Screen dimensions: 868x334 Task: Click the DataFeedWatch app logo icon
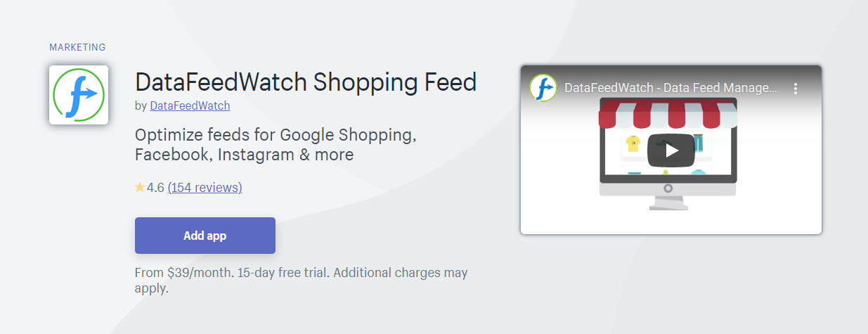tap(79, 95)
